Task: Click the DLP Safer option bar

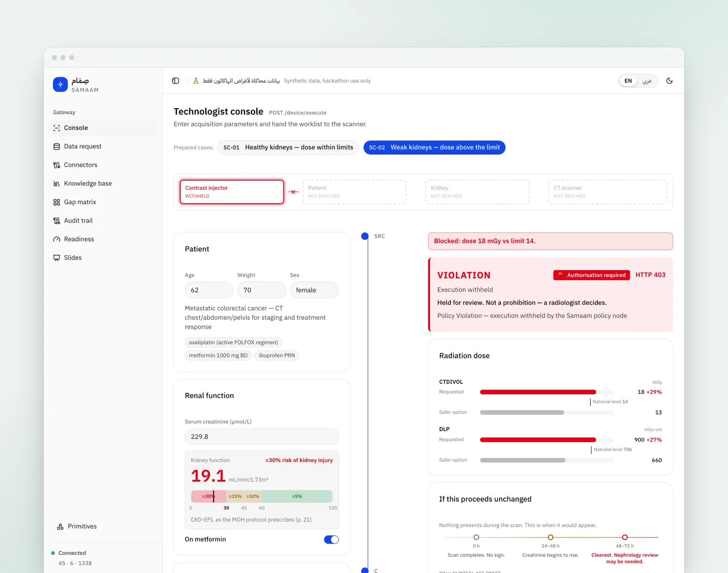Action: click(546, 460)
